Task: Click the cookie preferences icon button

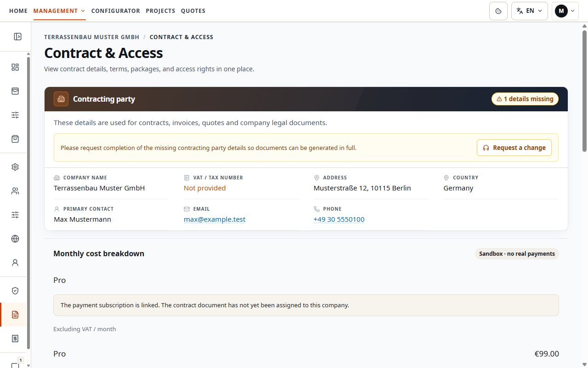Action: pyautogui.click(x=498, y=11)
